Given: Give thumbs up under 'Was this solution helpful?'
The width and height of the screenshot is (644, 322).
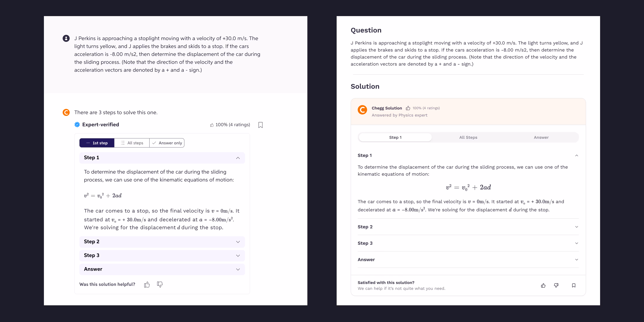Looking at the screenshot, I should pyautogui.click(x=147, y=285).
